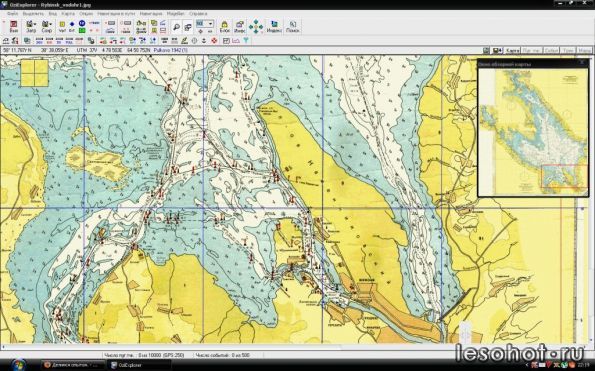The width and height of the screenshot is (595, 371).
Task: Click the Block (Блок) padlock icon
Action: click(224, 27)
